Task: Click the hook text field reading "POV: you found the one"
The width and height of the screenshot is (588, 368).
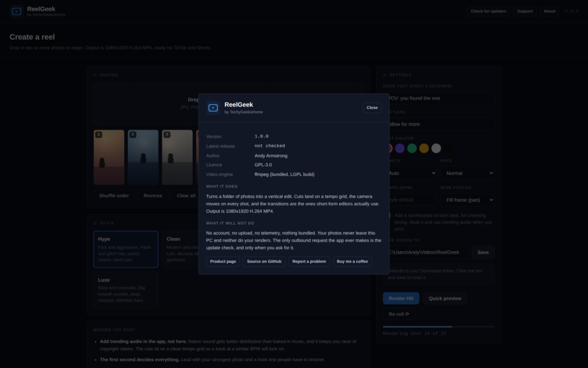Action: pyautogui.click(x=440, y=98)
